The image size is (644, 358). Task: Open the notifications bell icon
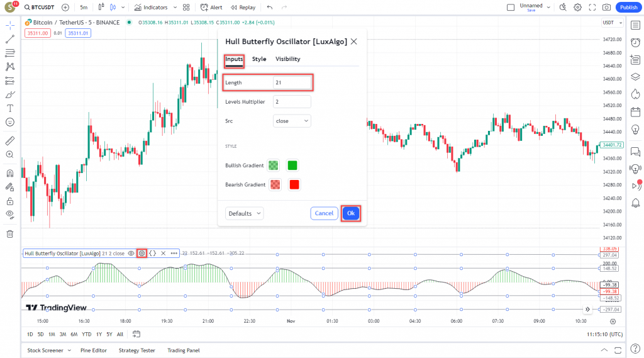(x=635, y=203)
